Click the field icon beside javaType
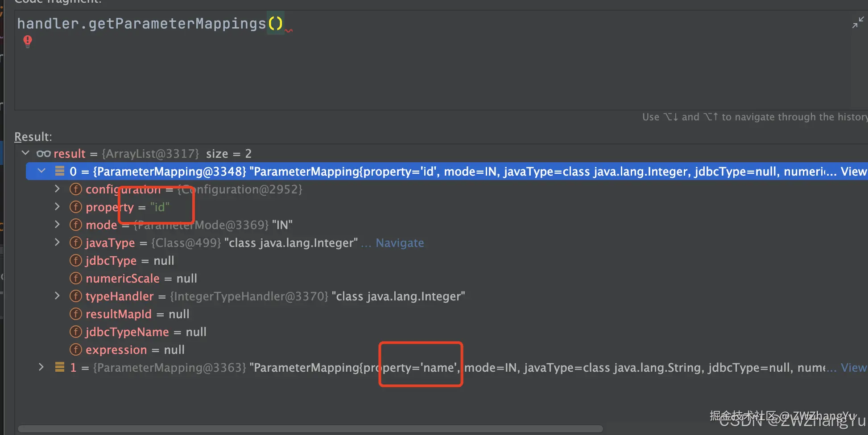Image resolution: width=868 pixels, height=435 pixels. click(76, 243)
